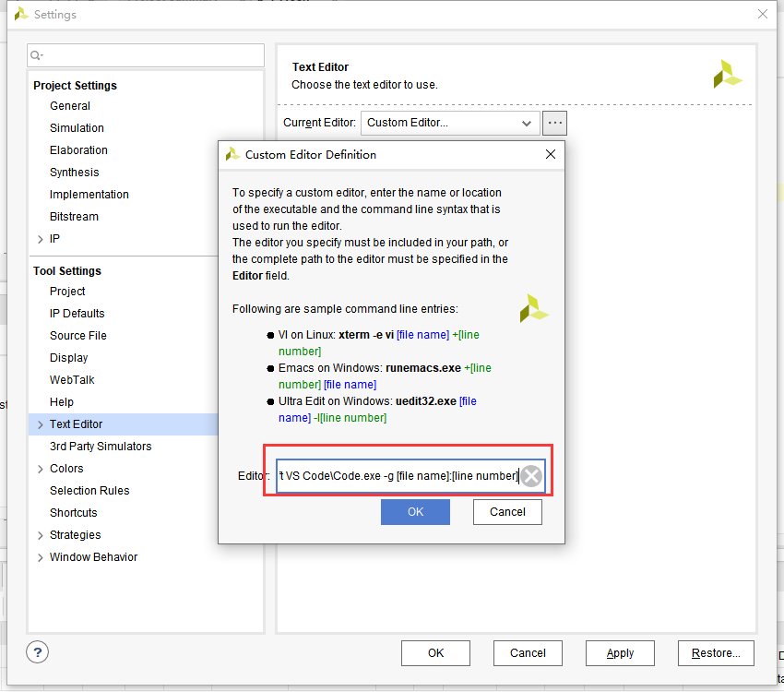Expand the Colors tree node
The width and height of the screenshot is (784, 692).
point(41,469)
